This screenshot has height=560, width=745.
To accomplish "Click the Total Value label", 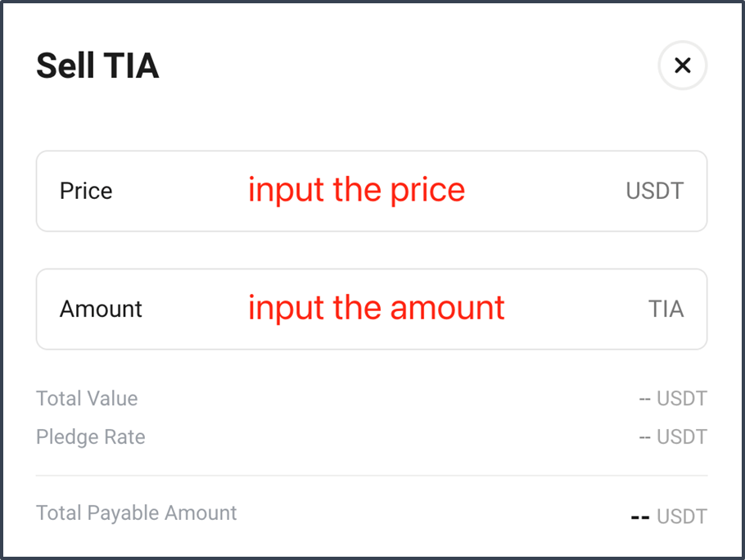I will [87, 399].
